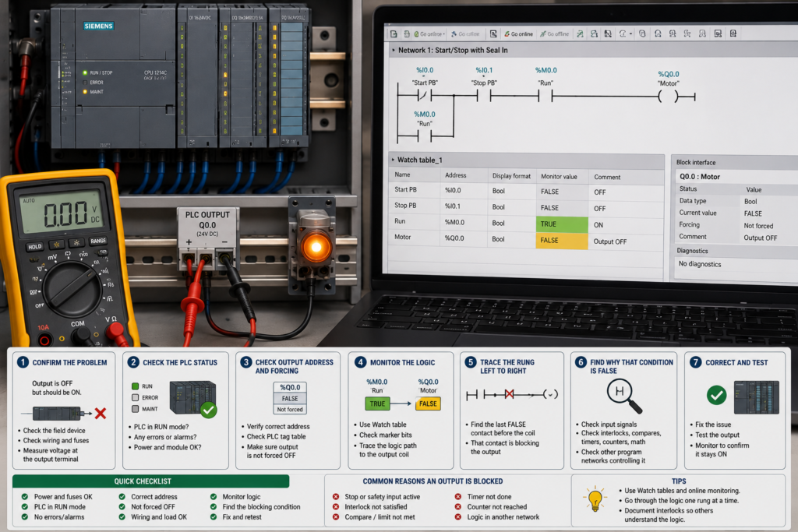The image size is (798, 532).
Task: Click the Address column header
Action: tap(455, 175)
